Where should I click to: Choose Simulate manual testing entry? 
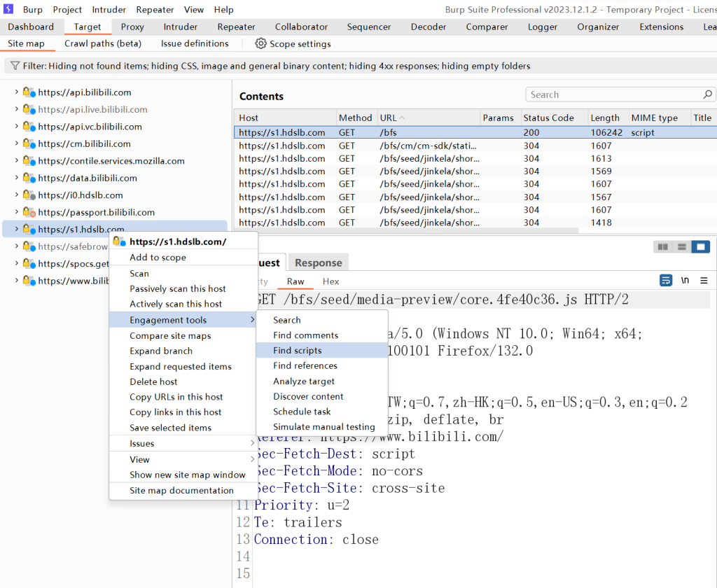pyautogui.click(x=322, y=427)
